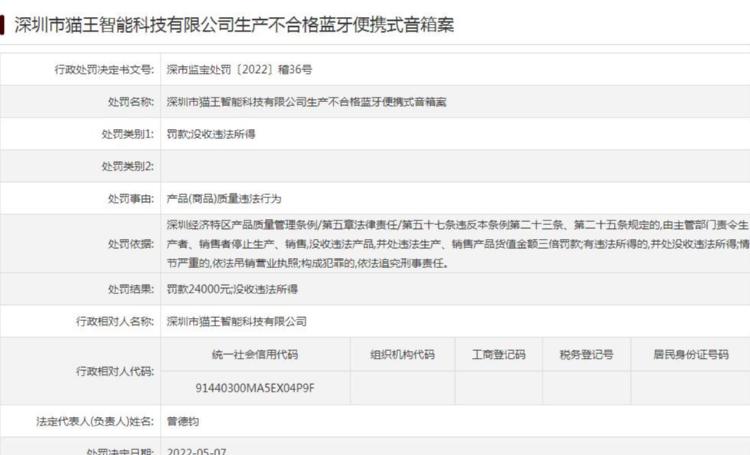The height and width of the screenshot is (455, 750).
Task: Click the 处罚依据 label
Action: point(131,244)
